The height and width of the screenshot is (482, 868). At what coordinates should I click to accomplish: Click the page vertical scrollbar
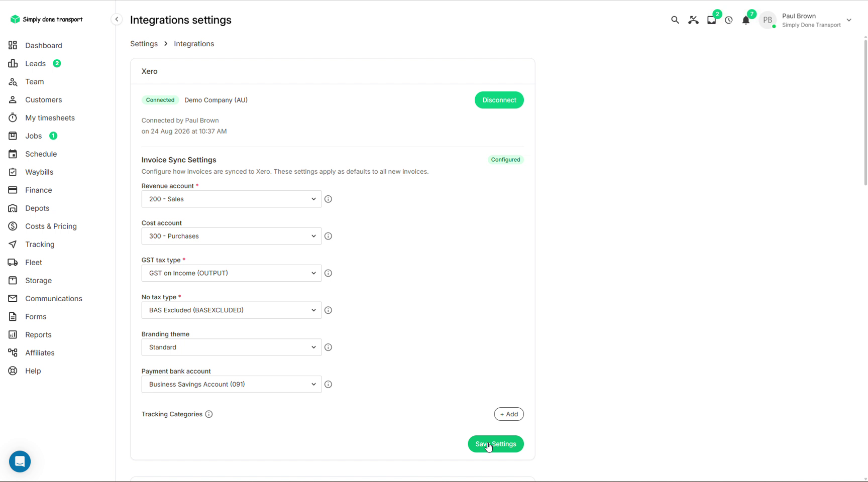(865, 113)
